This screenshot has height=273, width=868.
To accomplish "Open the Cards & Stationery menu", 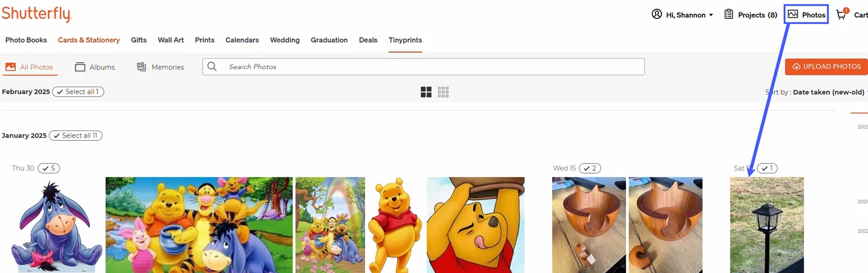I will 89,40.
